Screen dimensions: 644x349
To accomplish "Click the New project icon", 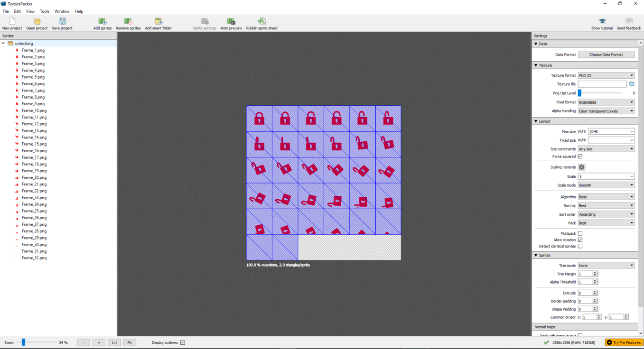I will click(12, 21).
